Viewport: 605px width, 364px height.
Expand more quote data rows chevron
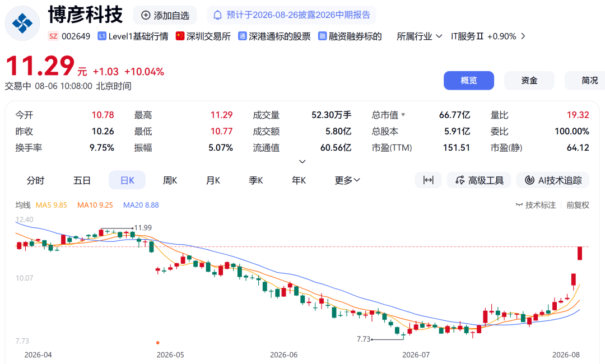point(302,162)
